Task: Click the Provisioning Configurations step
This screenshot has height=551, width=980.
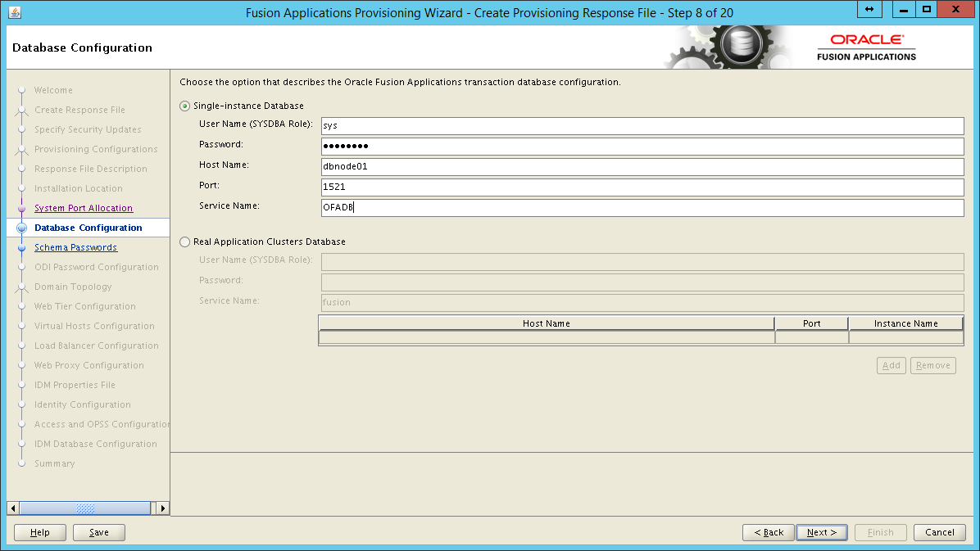Action: click(x=96, y=149)
